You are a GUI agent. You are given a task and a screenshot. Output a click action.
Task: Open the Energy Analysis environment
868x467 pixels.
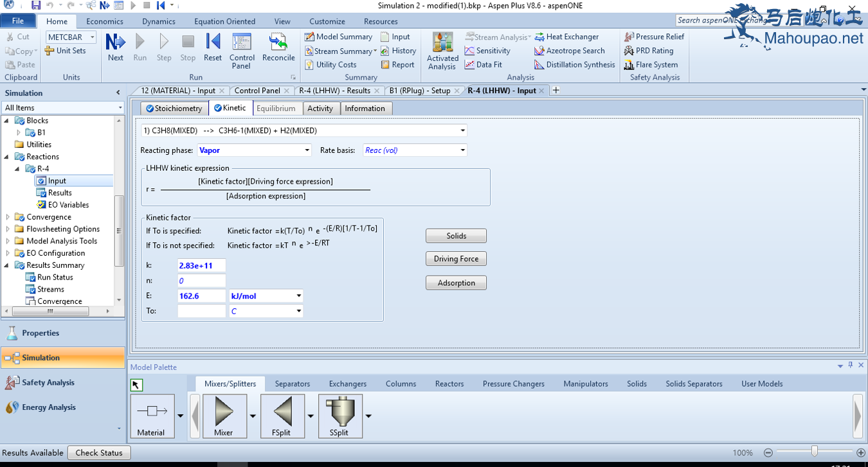(x=63, y=407)
